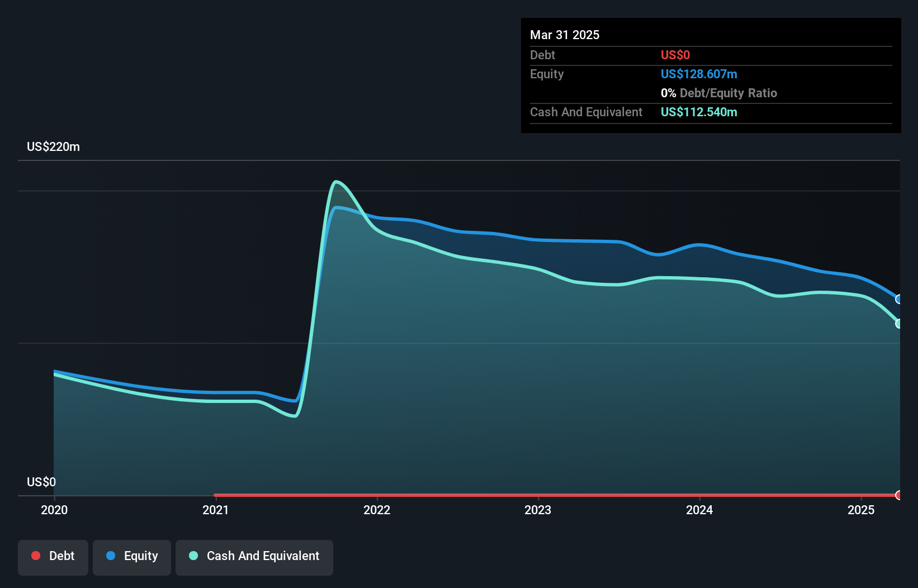Image resolution: width=918 pixels, height=588 pixels.
Task: Click the teal Cash And Equivalent legend dot
Action: tap(193, 556)
